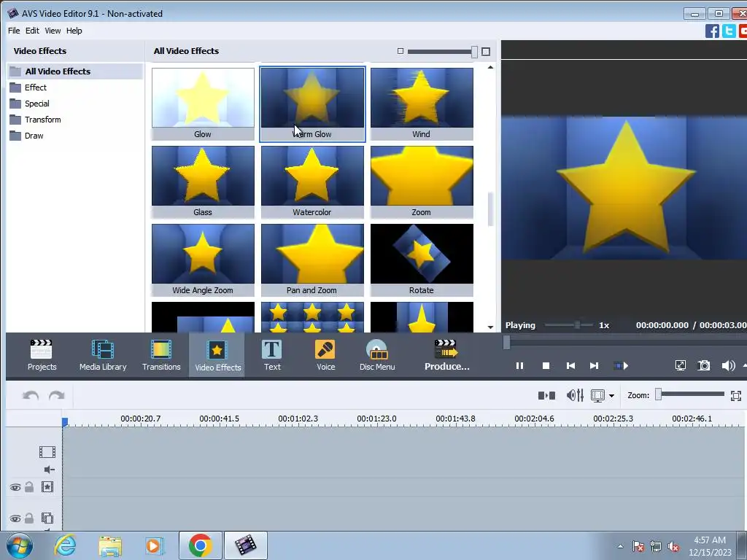Select the Rotate effect thumbnail
The width and height of the screenshot is (747, 560).
422,260
